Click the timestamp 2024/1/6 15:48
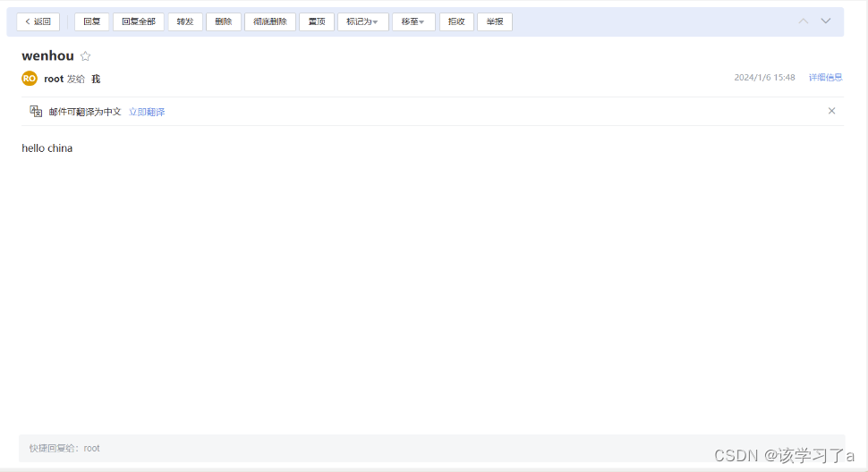 pos(764,78)
